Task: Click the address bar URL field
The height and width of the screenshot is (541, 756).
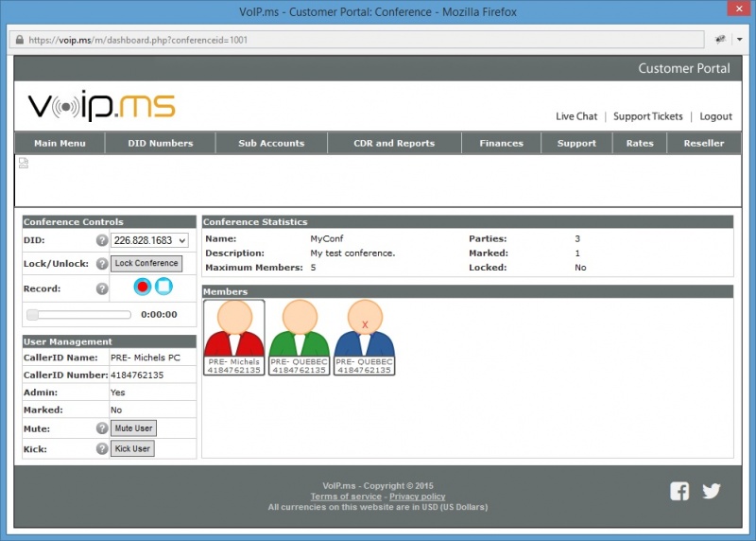Action: coord(357,40)
